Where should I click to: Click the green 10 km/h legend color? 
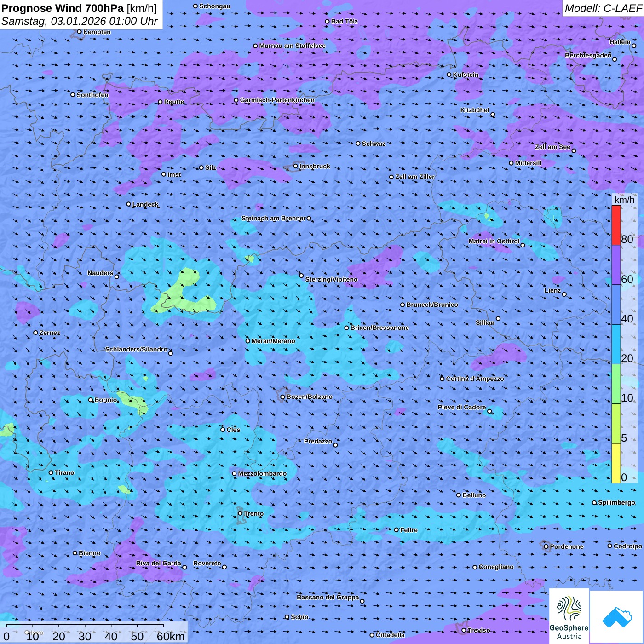616,384
